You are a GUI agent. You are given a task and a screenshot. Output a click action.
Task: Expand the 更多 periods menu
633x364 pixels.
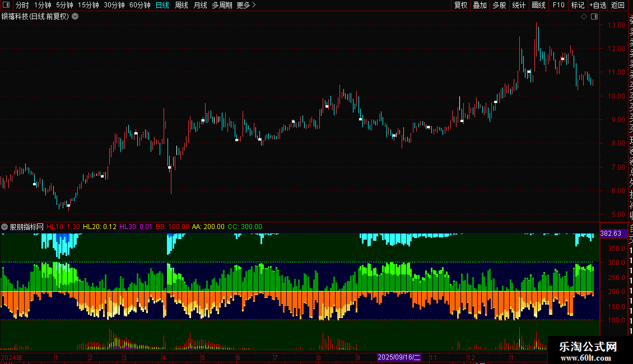pos(246,5)
